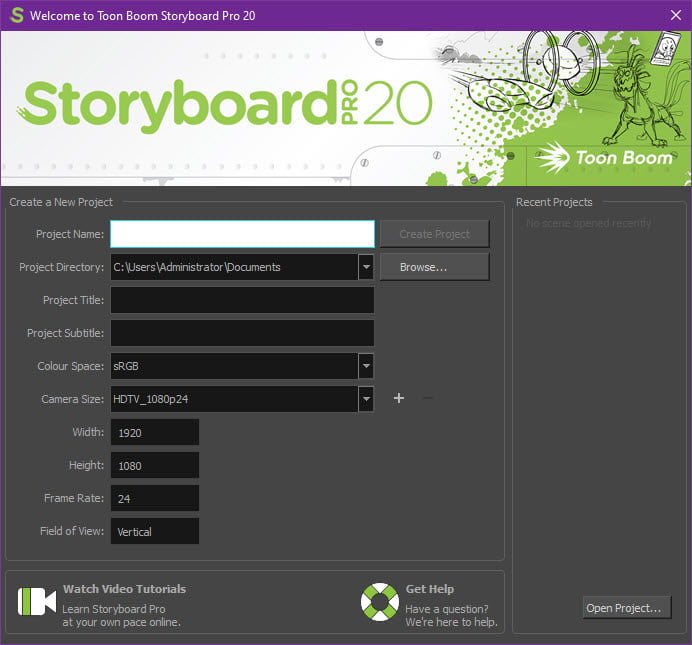Viewport: 692px width, 645px height.
Task: Click the 'Colour Space:' label
Action: coord(71,366)
